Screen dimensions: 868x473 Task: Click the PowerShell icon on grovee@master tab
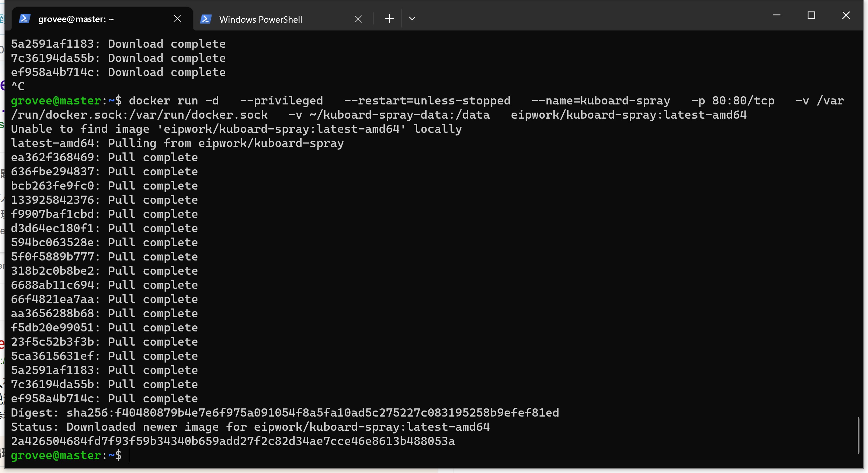24,19
